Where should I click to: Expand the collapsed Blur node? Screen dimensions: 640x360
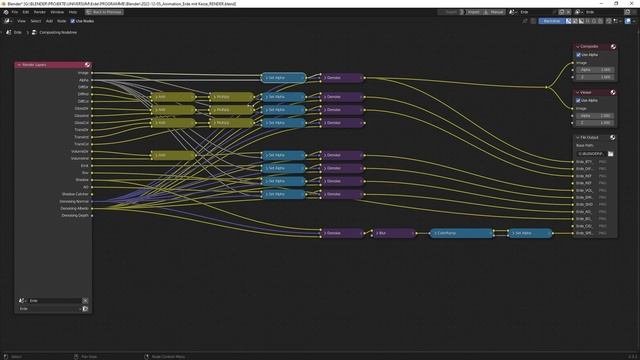tap(376, 233)
